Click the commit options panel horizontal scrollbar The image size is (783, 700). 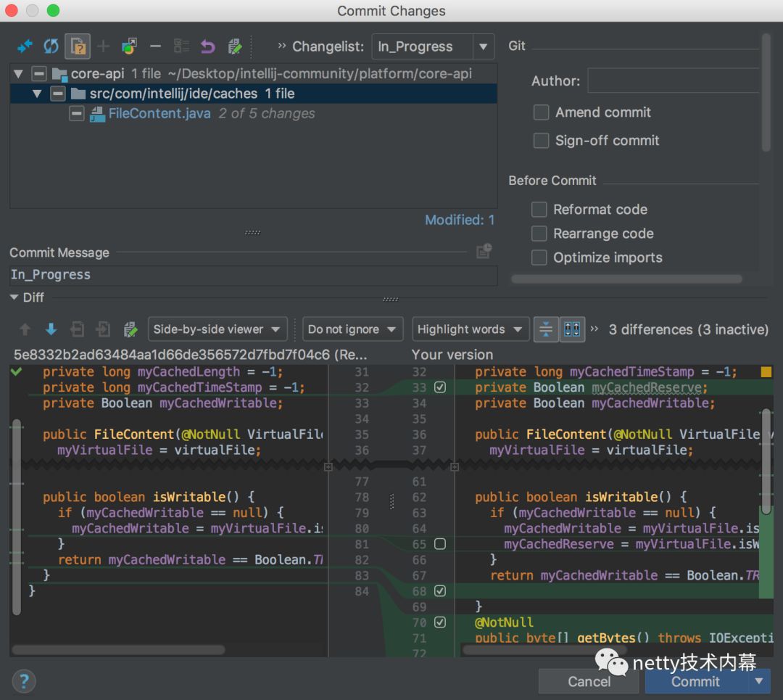click(626, 279)
